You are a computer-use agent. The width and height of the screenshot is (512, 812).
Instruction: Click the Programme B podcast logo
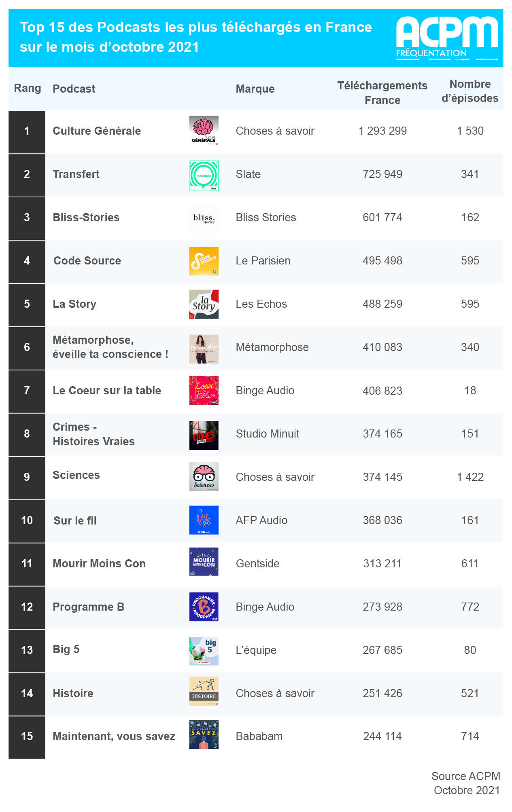point(204,607)
